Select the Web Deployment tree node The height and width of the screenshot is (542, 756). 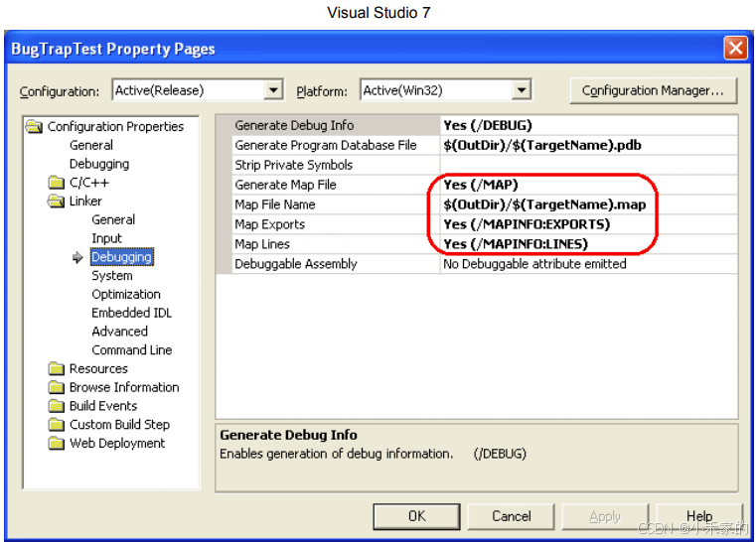pos(117,444)
